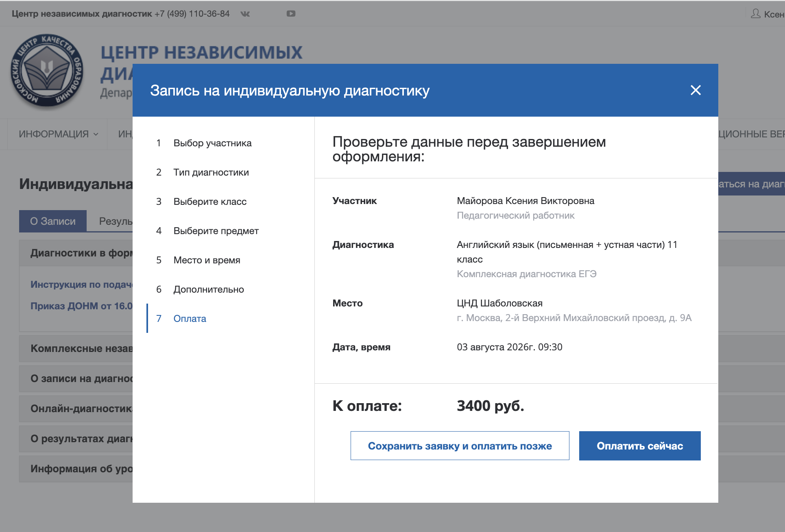Expand О записи на диагностику section
Viewport: 785px width, 532px height.
pos(76,378)
